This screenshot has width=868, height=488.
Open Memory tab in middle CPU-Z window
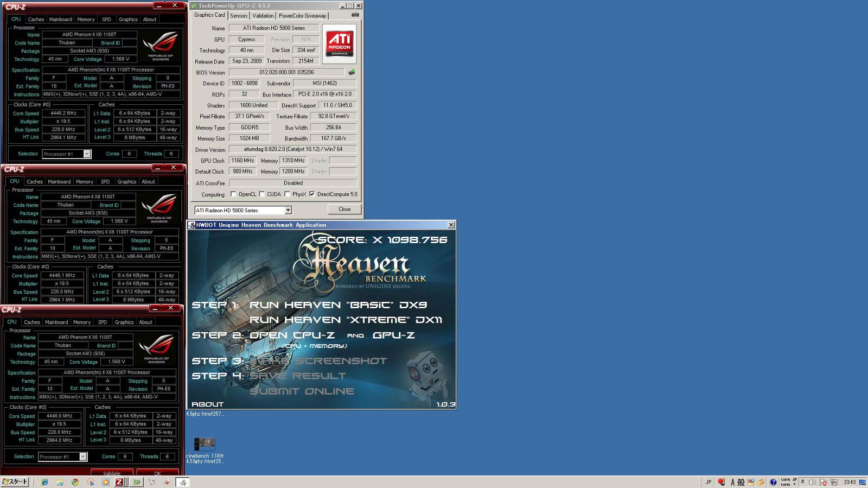[x=84, y=181]
